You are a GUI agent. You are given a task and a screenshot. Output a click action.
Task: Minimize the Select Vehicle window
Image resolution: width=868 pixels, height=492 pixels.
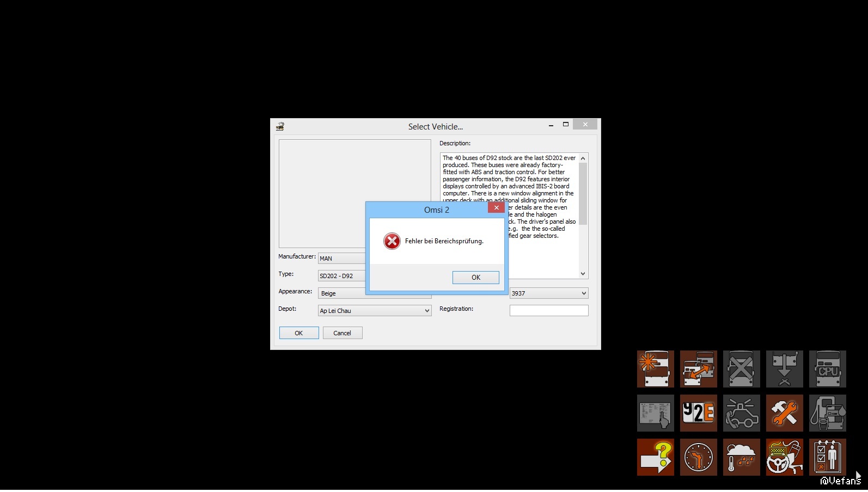coord(551,125)
